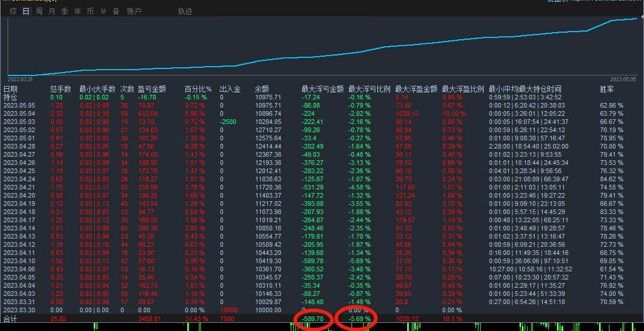Screen dimensions: 644x331
Task: Select the 2023.05.04 row date
Action: click(19, 113)
